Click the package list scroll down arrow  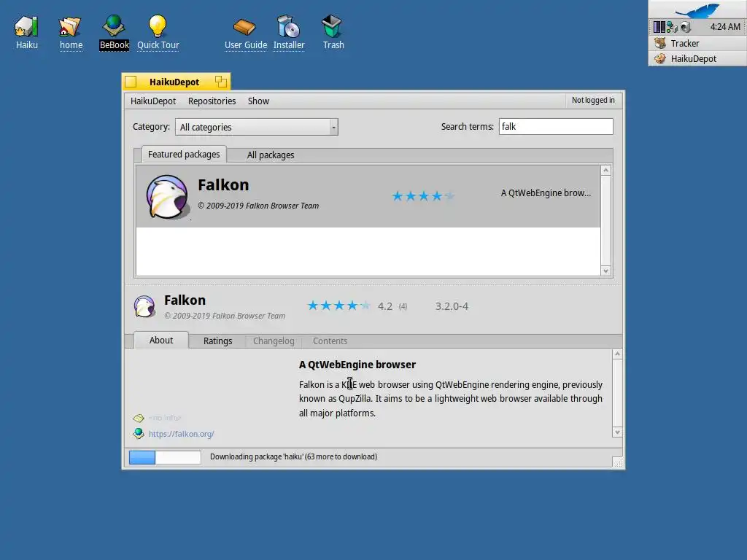[x=605, y=271]
